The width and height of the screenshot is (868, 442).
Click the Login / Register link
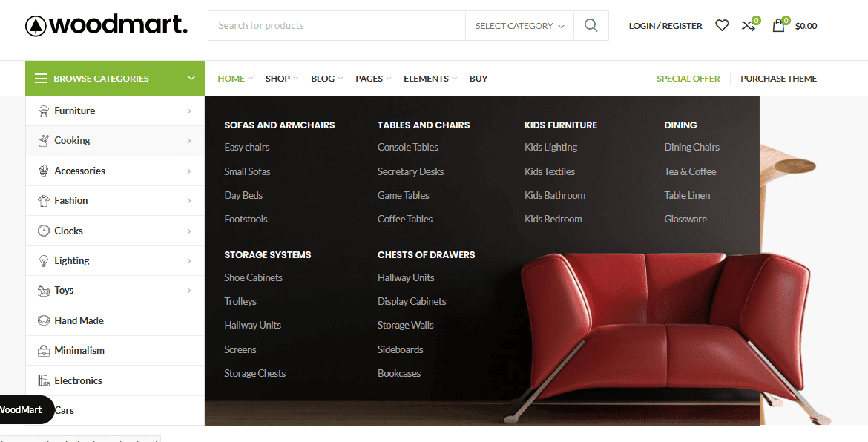point(665,25)
